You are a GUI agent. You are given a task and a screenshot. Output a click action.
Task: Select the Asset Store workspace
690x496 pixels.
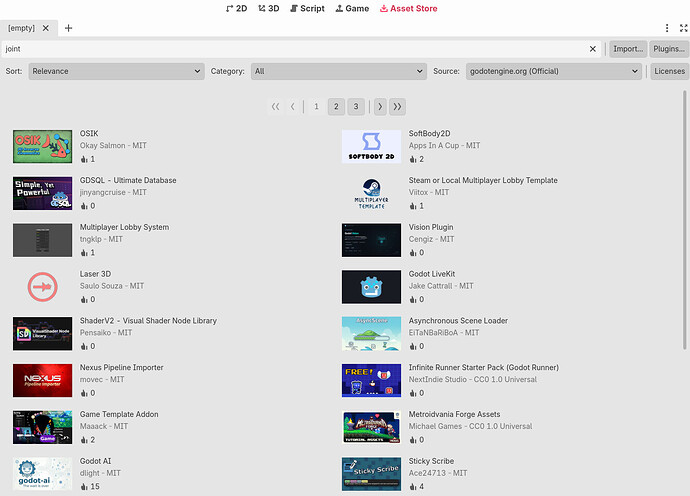click(408, 8)
